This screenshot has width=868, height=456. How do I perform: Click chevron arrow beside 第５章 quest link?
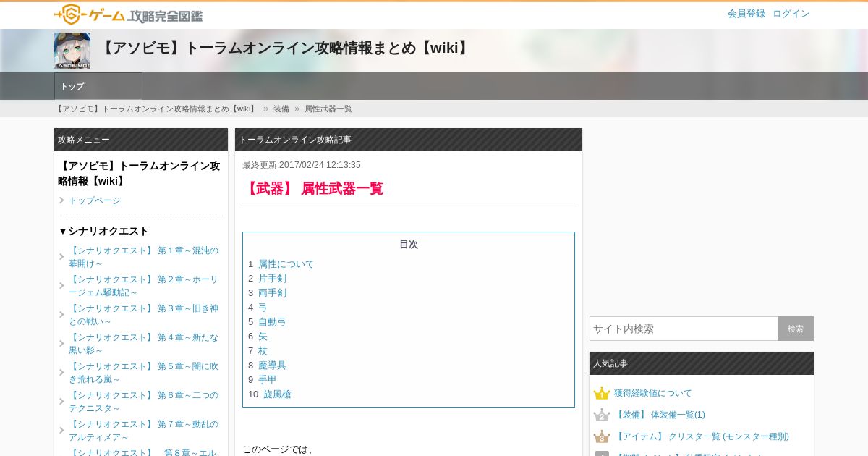(61, 373)
